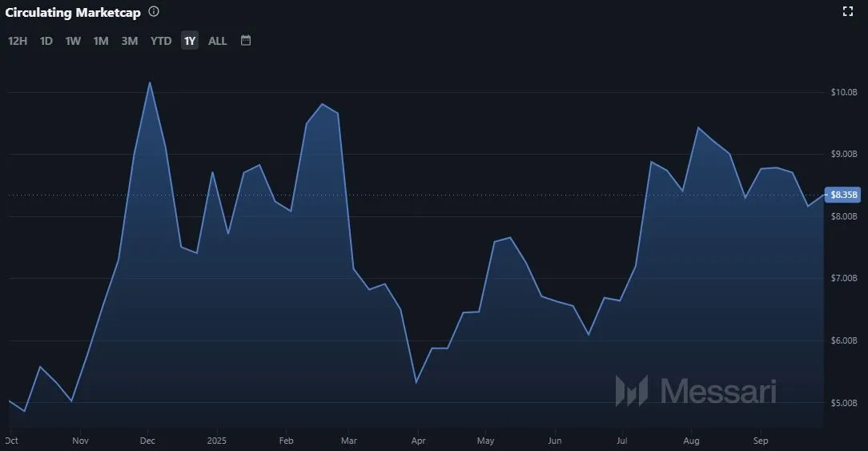868x451 pixels.
Task: Click the $8.35B current value label
Action: pyautogui.click(x=844, y=195)
